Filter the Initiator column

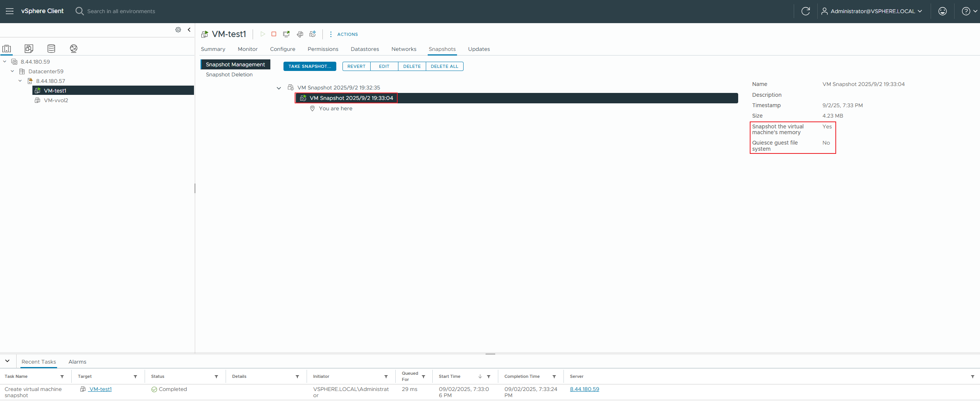(x=386, y=377)
